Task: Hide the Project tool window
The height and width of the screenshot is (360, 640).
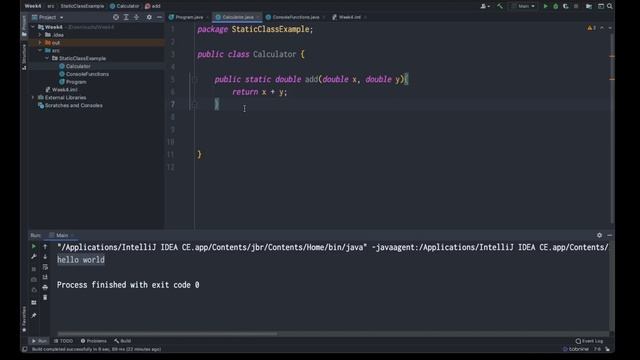Action: [159, 17]
